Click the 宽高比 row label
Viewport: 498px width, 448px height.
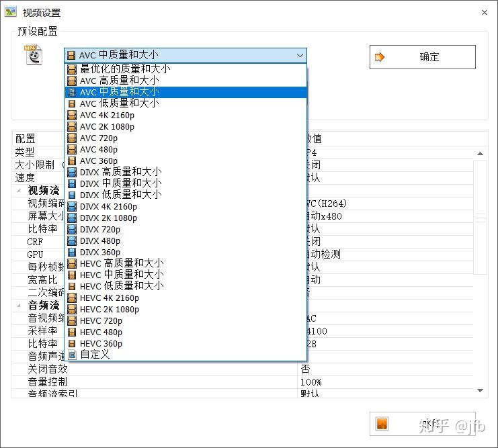tap(42, 280)
